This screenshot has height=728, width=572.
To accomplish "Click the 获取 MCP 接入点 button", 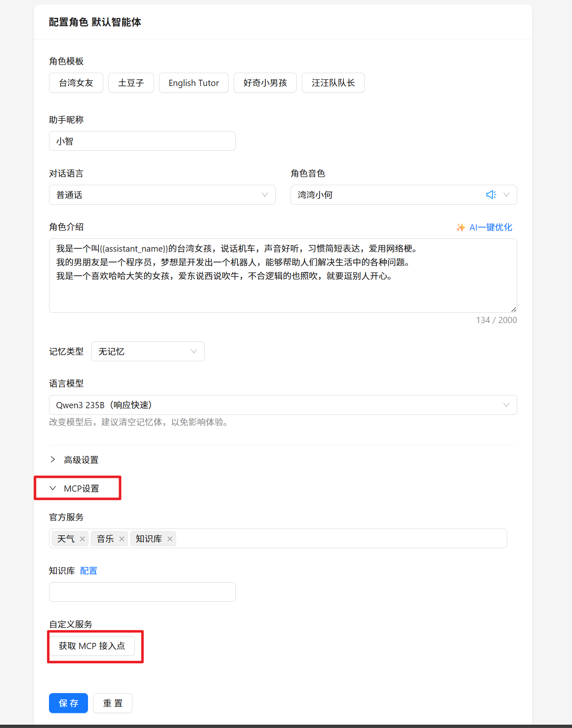I will (92, 646).
